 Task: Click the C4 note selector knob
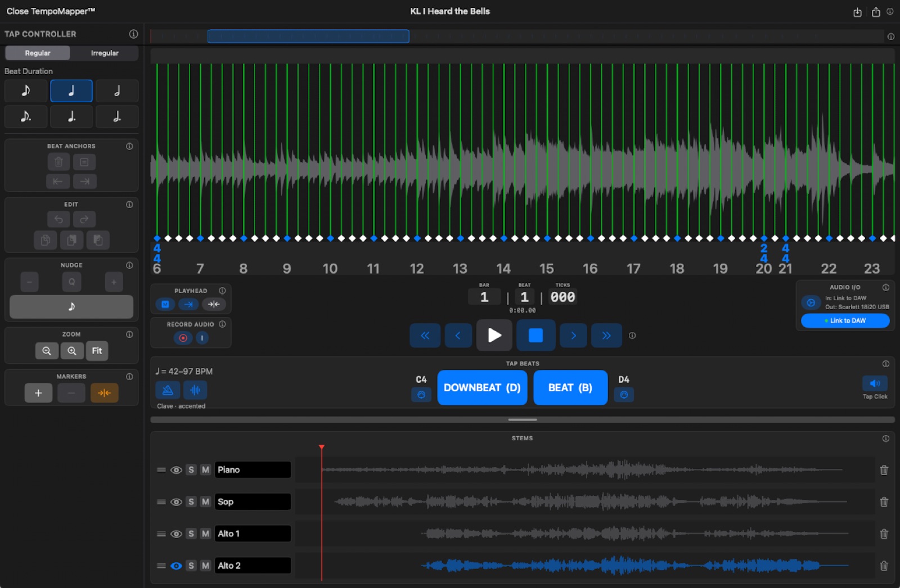[x=421, y=395]
